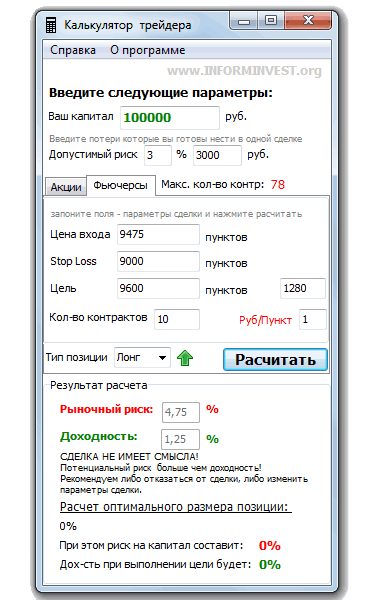380x600 pixels.
Task: Click the Ваш капитал input field
Action: click(170, 117)
